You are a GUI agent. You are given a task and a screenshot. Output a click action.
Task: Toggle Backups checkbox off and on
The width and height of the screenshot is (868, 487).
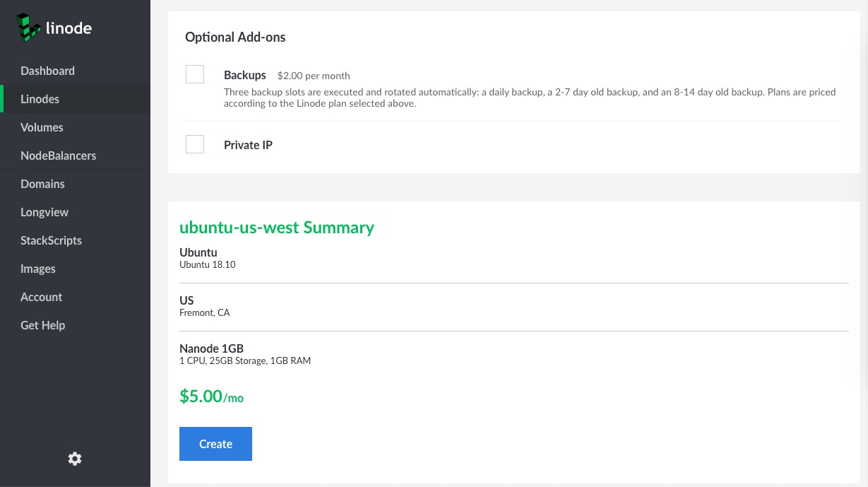[x=195, y=74]
